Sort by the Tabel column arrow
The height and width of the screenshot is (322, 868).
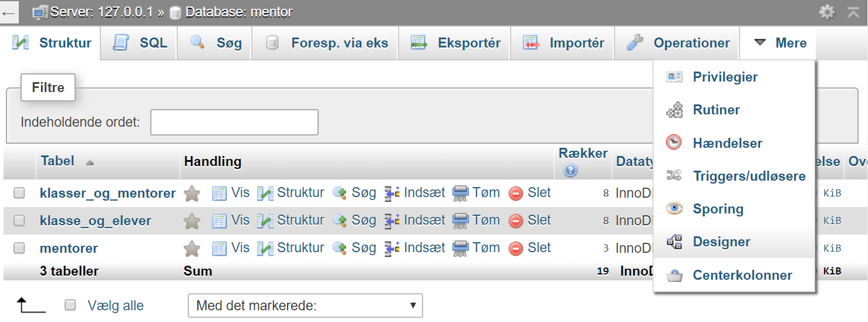pos(90,163)
